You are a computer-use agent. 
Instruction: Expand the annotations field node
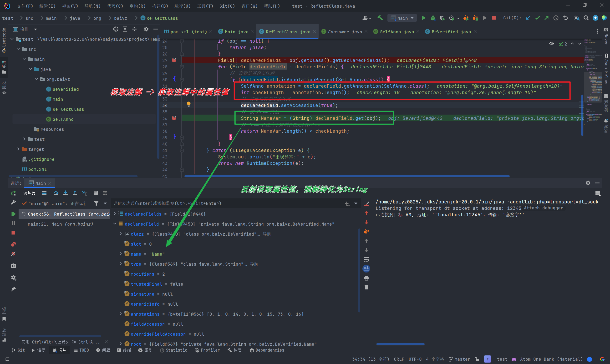[120, 314]
